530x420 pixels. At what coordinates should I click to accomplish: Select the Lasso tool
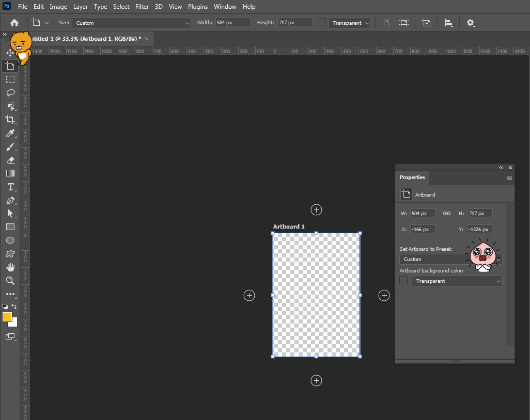click(10, 93)
